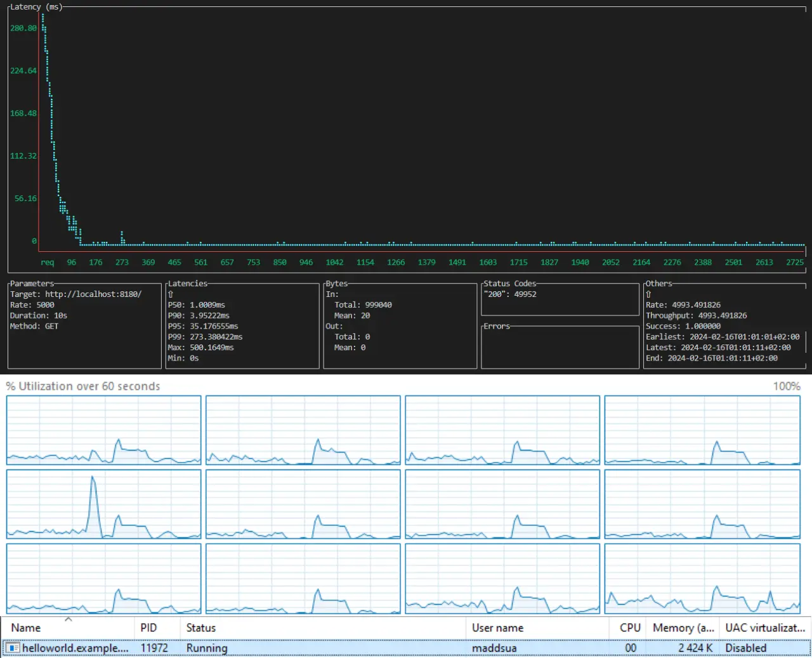Screen dimensions: 812x658
Task: Click the 'Duration: 10s' parameter
Action: 39,315
